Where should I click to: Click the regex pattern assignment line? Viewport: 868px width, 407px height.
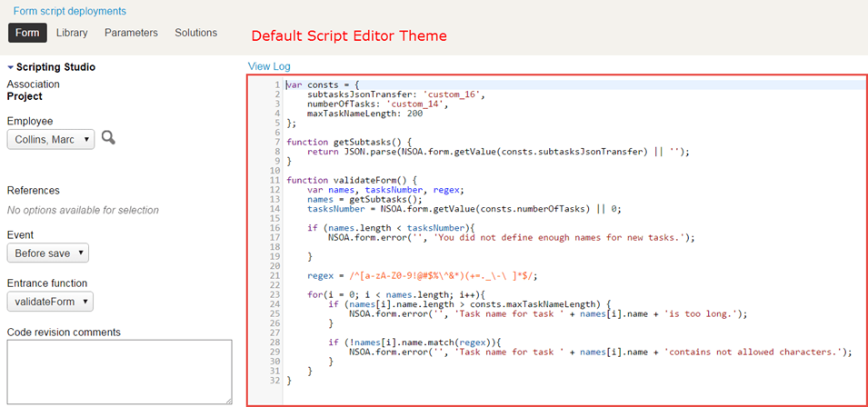pos(423,275)
